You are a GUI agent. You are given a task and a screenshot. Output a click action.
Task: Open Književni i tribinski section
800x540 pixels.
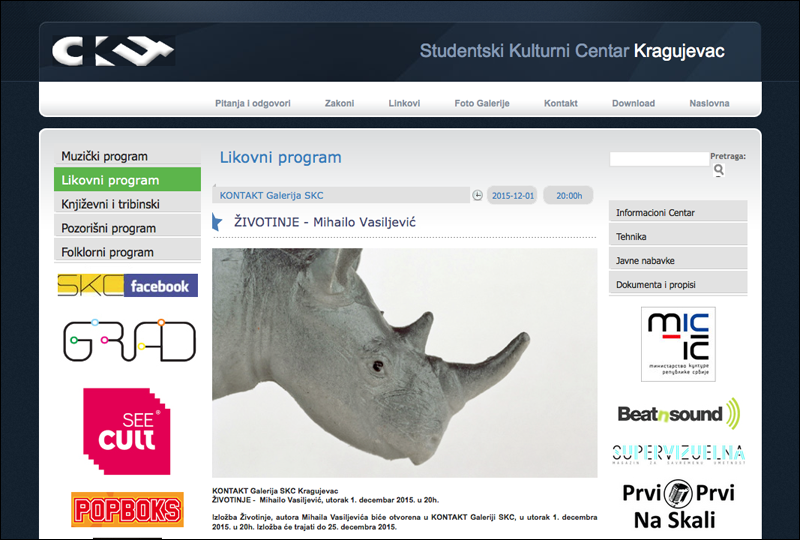pos(127,204)
